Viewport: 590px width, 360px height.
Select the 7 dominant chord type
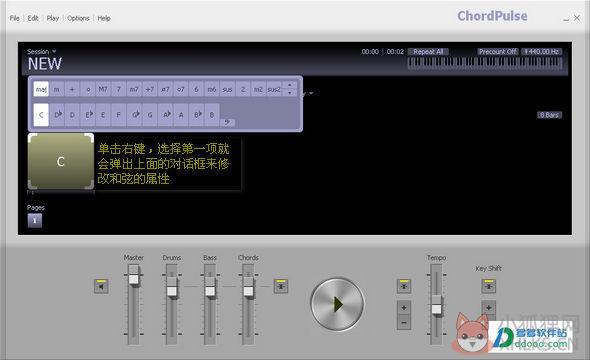[119, 89]
